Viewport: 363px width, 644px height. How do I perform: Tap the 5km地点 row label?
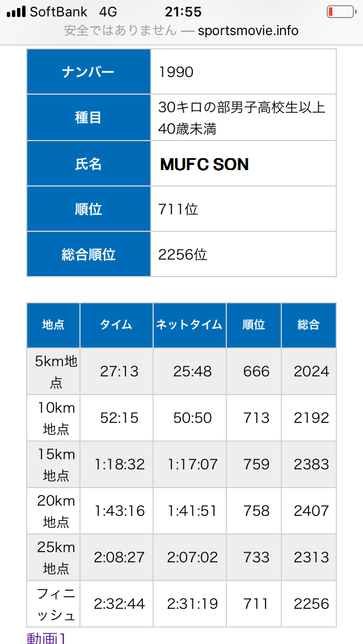pyautogui.click(x=56, y=371)
